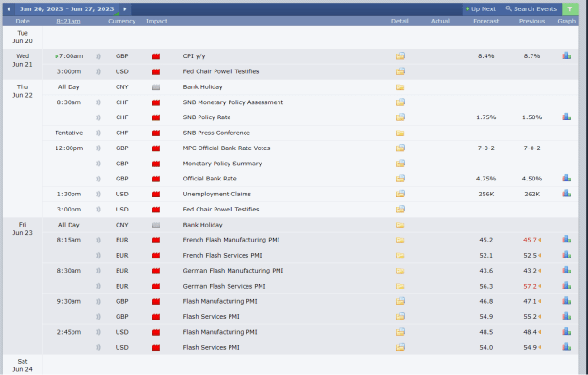Open detail folder for Unemployment Claims
The height and width of the screenshot is (375, 588).
point(400,194)
